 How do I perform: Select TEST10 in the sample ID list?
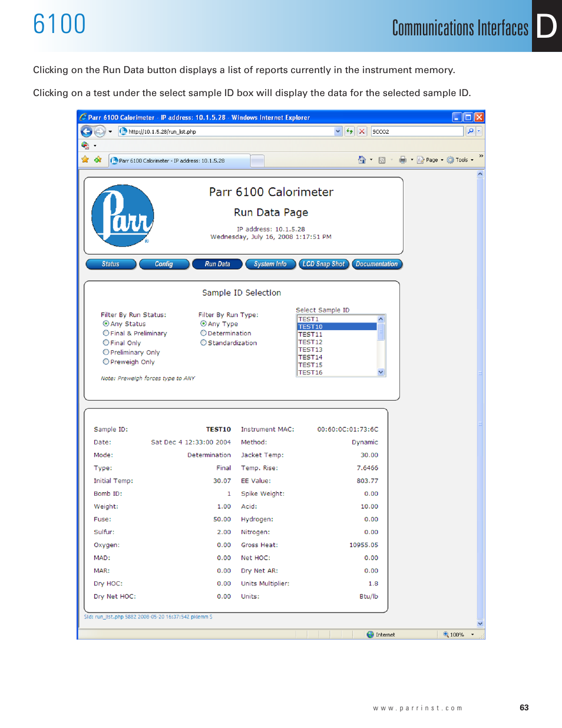pos(337,327)
